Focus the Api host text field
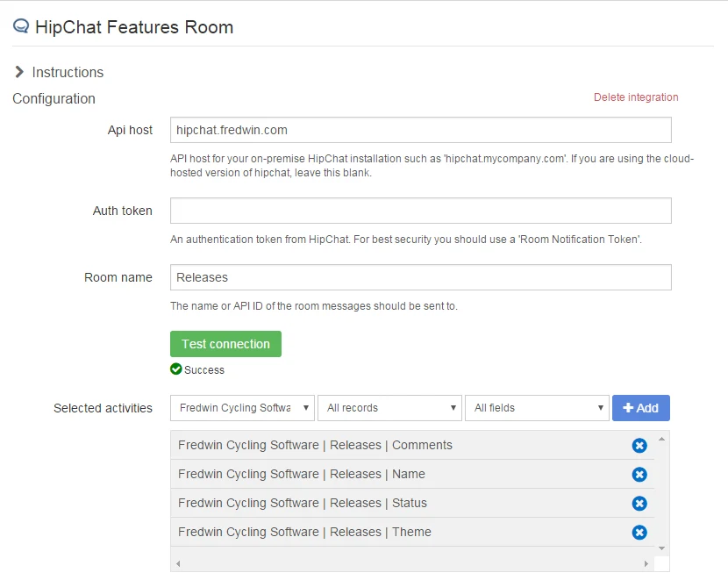Viewport: 728px width, 580px height. point(420,130)
